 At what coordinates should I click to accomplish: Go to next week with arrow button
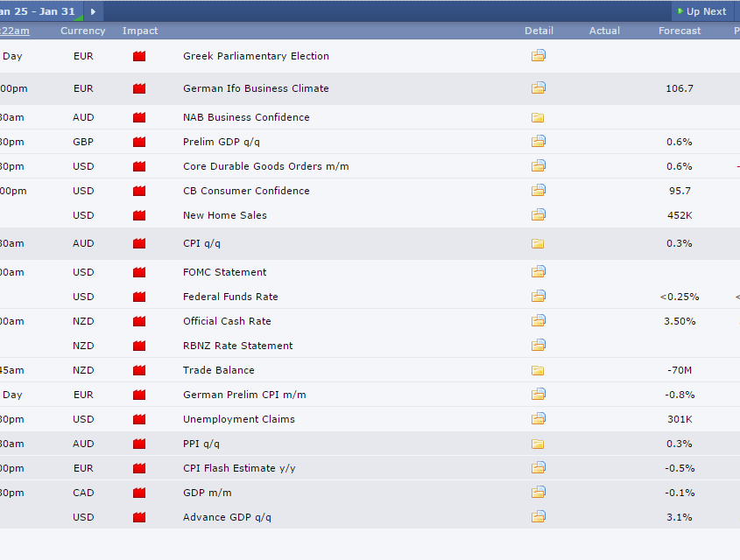pyautogui.click(x=94, y=11)
